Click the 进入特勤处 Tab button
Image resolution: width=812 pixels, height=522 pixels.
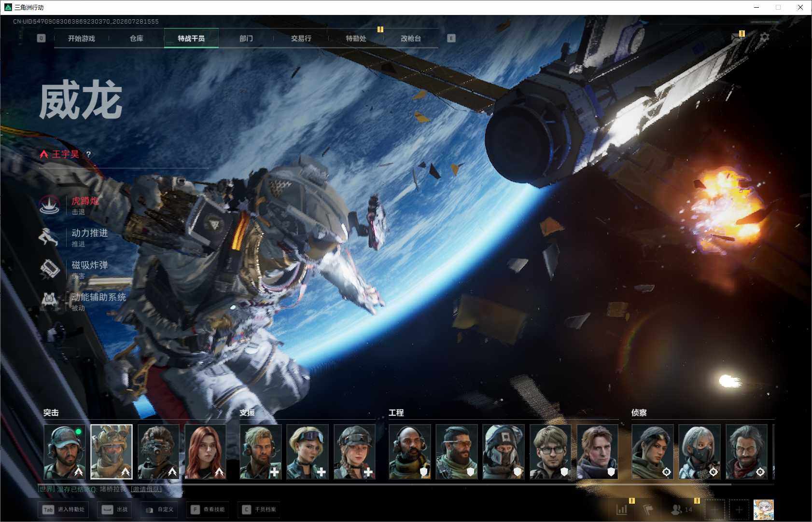(64, 509)
